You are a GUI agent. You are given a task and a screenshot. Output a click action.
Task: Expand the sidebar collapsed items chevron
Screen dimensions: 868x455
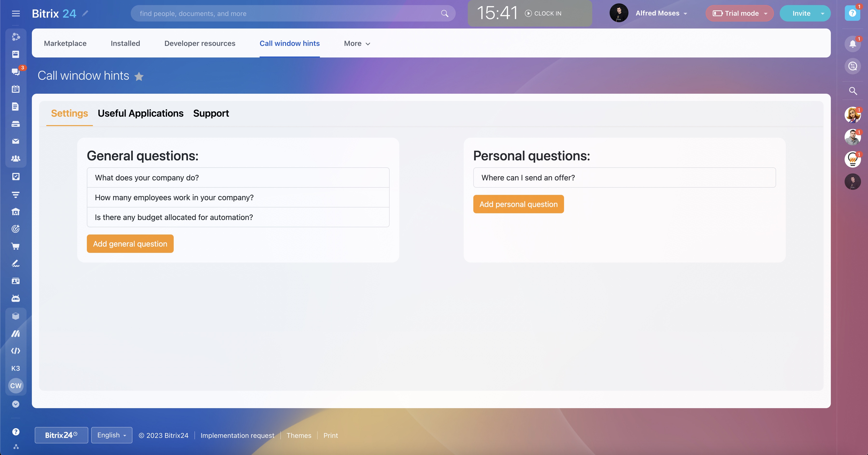click(x=15, y=404)
